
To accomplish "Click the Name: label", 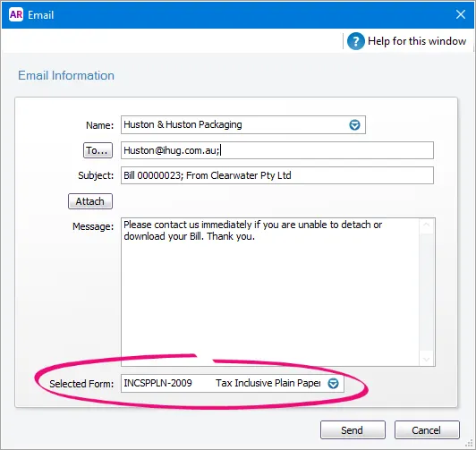I will coord(99,125).
